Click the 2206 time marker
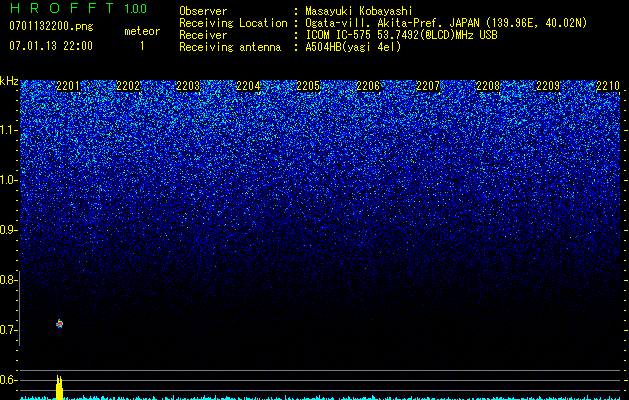The height and width of the screenshot is (400, 629). [368, 86]
